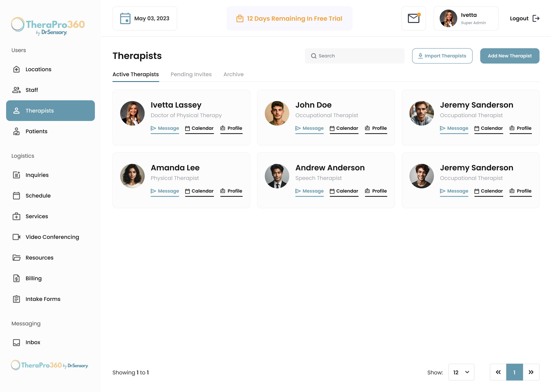Click the TheraPro360 logo at top of sidebar
Viewport: 551px width, 392px height.
pos(48,26)
